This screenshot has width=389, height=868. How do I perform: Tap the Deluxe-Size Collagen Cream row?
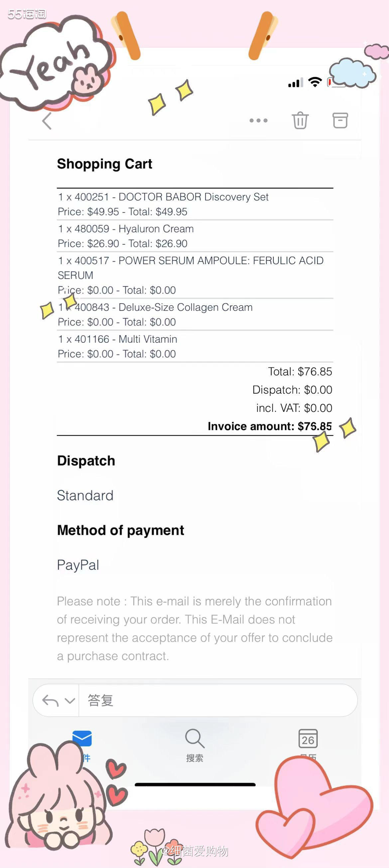(x=195, y=314)
